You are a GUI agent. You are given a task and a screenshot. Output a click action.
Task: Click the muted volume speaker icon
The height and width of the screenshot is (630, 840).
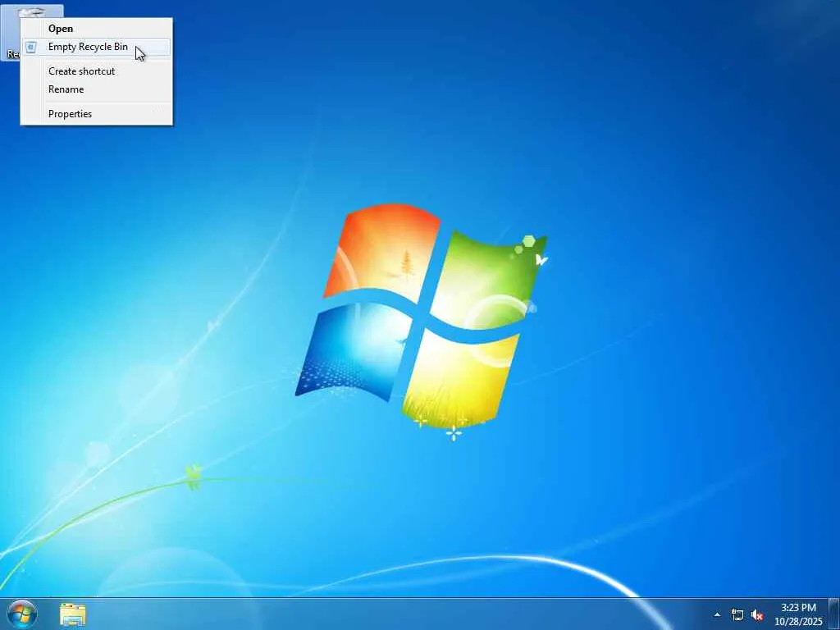(757, 615)
